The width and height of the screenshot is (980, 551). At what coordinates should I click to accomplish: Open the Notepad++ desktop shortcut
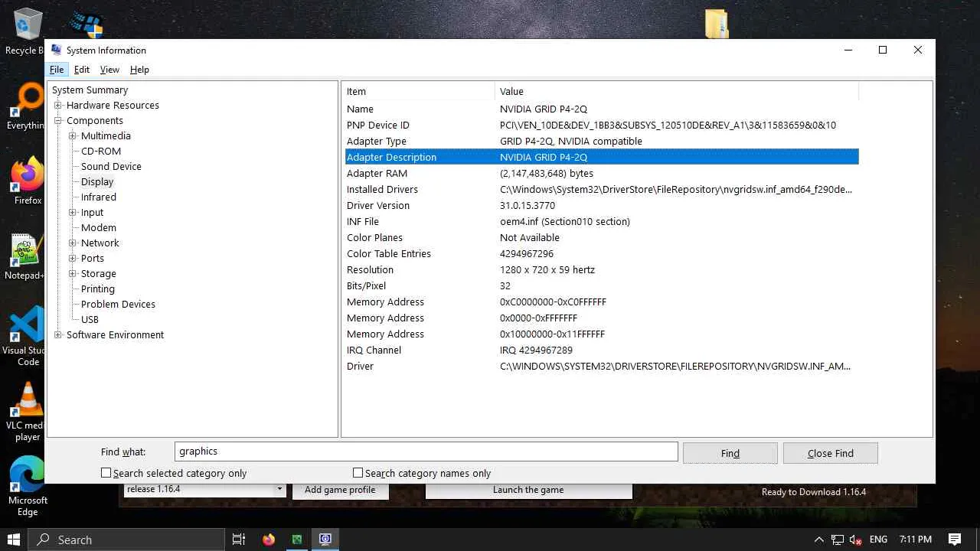coord(25,256)
